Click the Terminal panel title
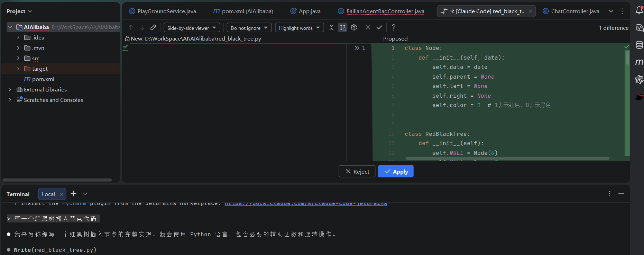644x255 pixels. pyautogui.click(x=18, y=194)
